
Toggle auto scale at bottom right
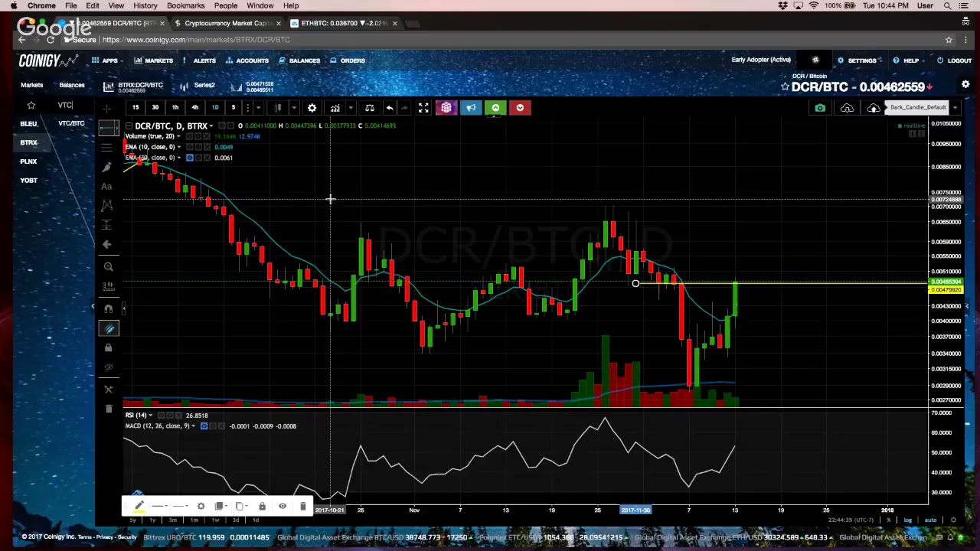[x=930, y=520]
